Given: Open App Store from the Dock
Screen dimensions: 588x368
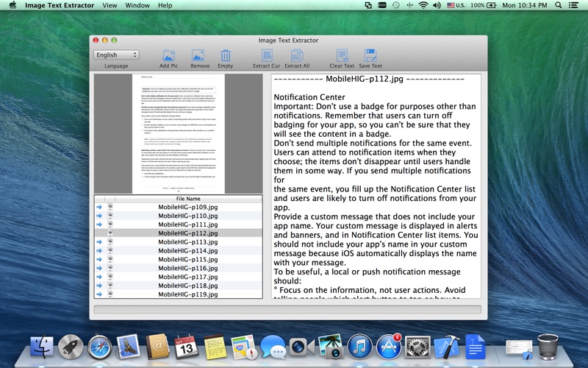Looking at the screenshot, I should pos(389,346).
